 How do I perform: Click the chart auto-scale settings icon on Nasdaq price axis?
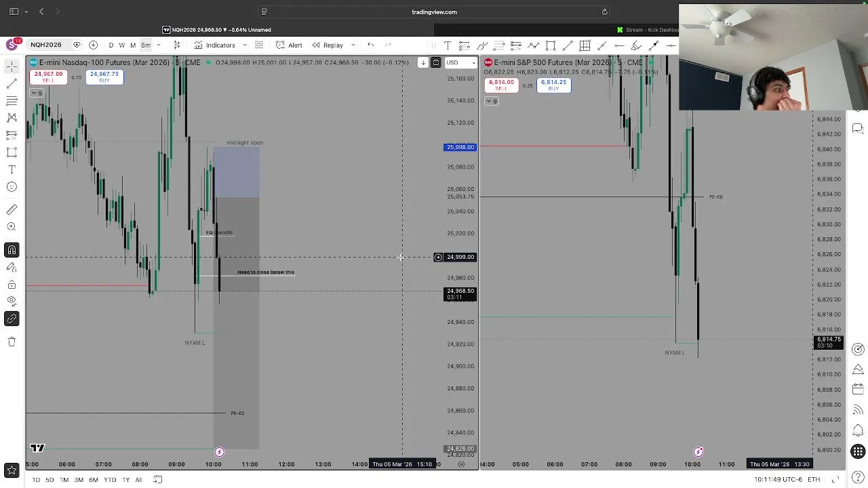pos(461,464)
